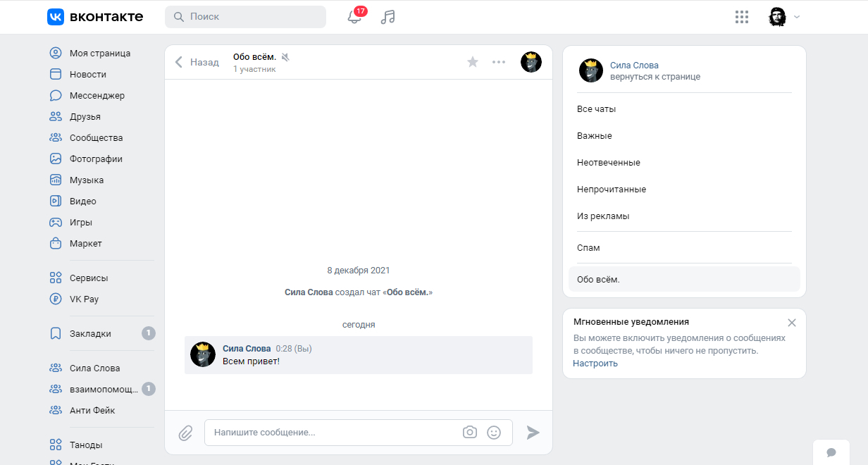Viewport: 868px width, 465px height.
Task: Click the camera photo attach icon
Action: tap(470, 433)
